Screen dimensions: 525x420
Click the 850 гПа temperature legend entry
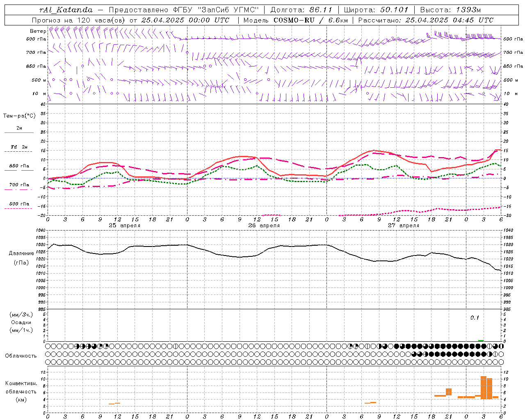point(19,168)
